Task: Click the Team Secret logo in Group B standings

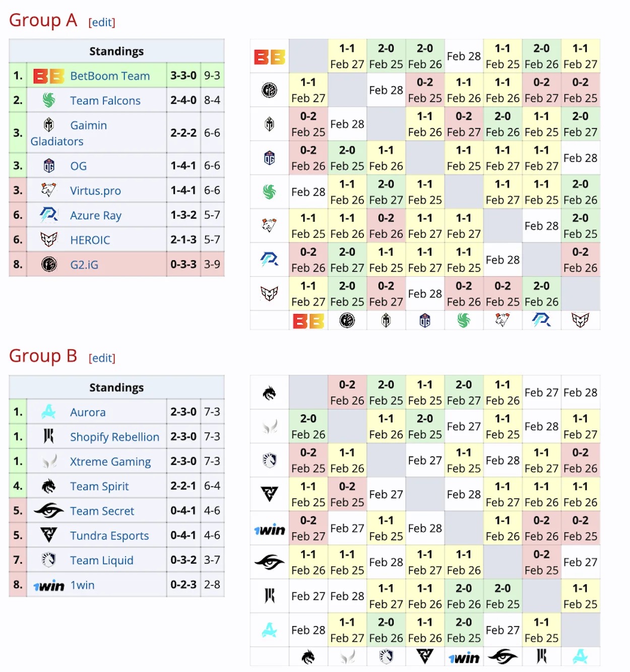Action: click(48, 511)
